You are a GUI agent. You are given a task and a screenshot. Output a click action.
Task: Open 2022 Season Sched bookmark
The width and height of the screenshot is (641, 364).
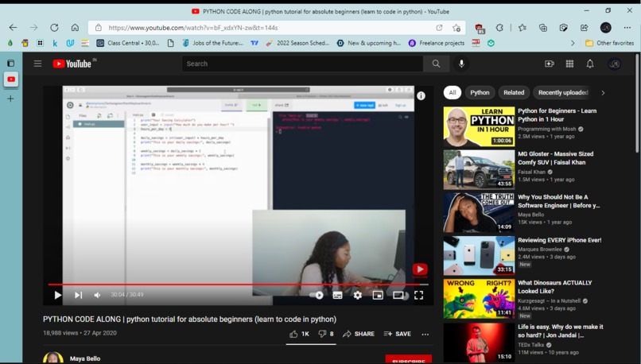tap(297, 43)
